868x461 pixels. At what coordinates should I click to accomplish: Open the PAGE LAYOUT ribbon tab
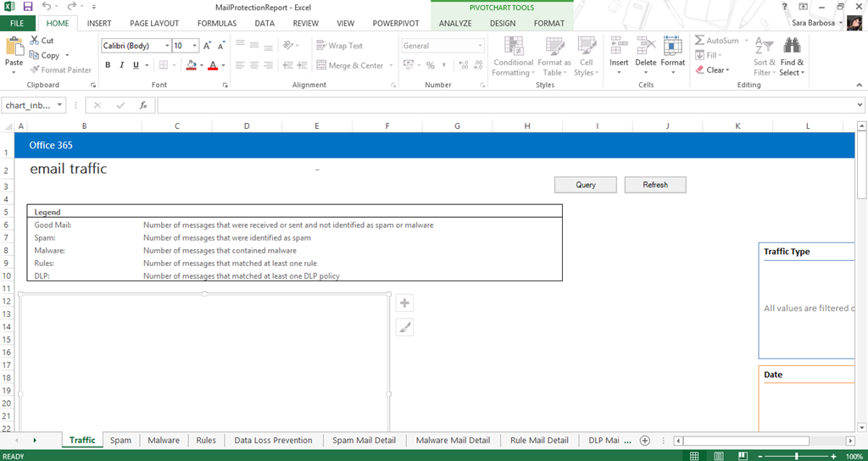click(153, 24)
